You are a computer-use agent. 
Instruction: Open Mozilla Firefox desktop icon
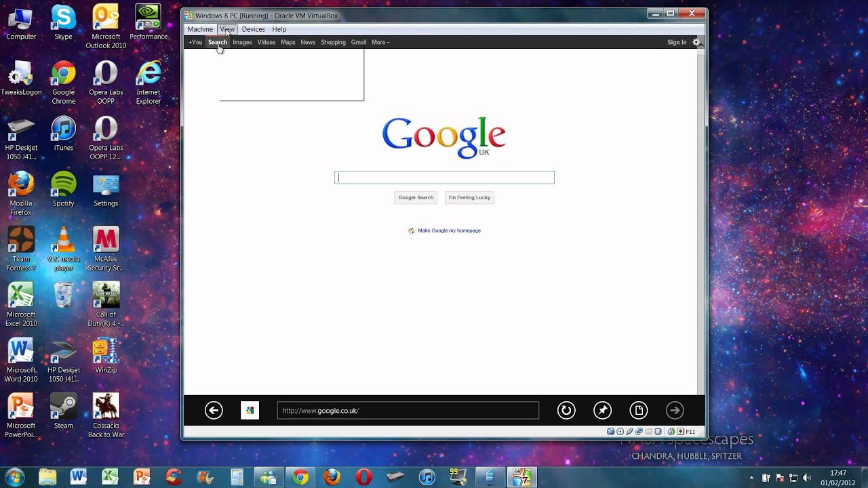[21, 193]
